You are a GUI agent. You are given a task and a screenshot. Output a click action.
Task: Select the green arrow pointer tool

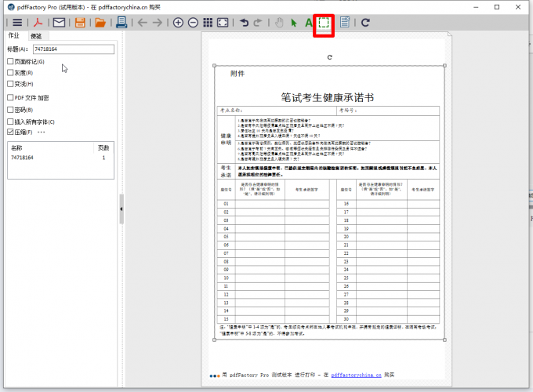pos(294,23)
